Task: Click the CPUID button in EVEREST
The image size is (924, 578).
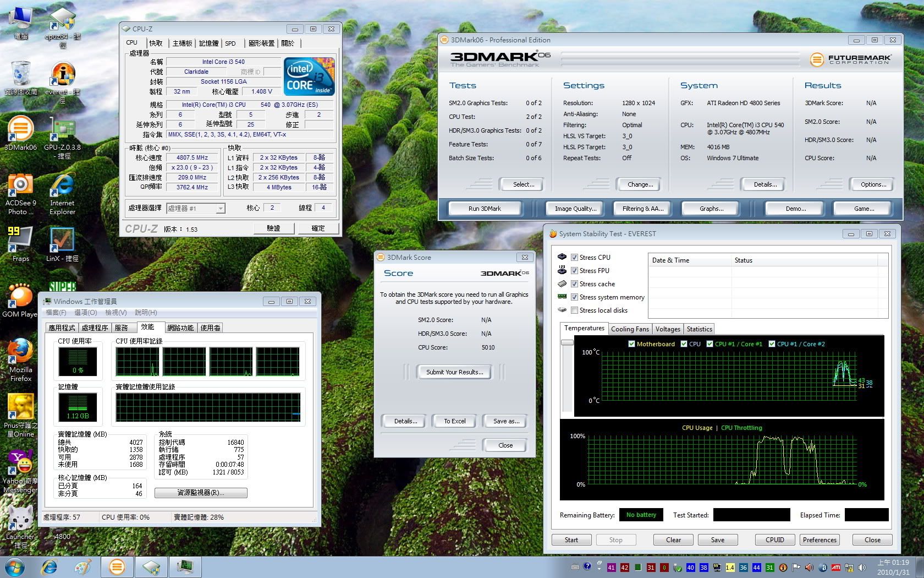Action: [774, 539]
